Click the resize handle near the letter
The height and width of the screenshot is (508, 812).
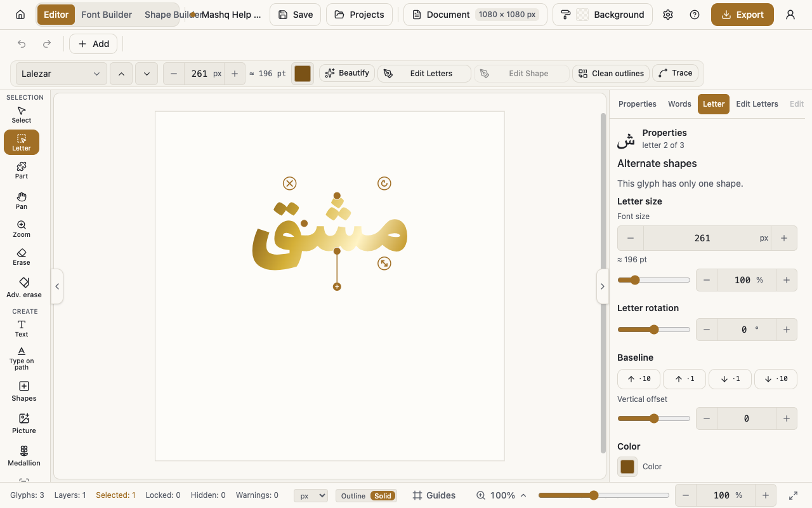[x=384, y=263]
